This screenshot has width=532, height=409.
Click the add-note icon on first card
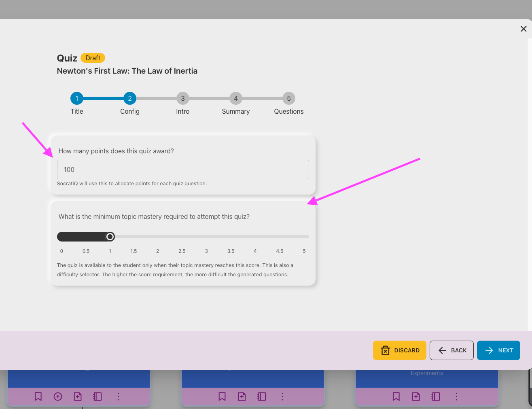78,396
